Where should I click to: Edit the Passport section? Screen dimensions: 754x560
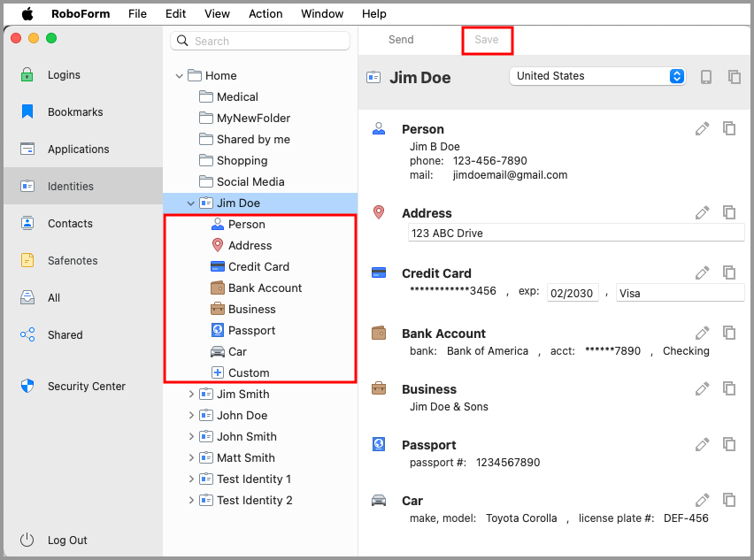pos(702,445)
